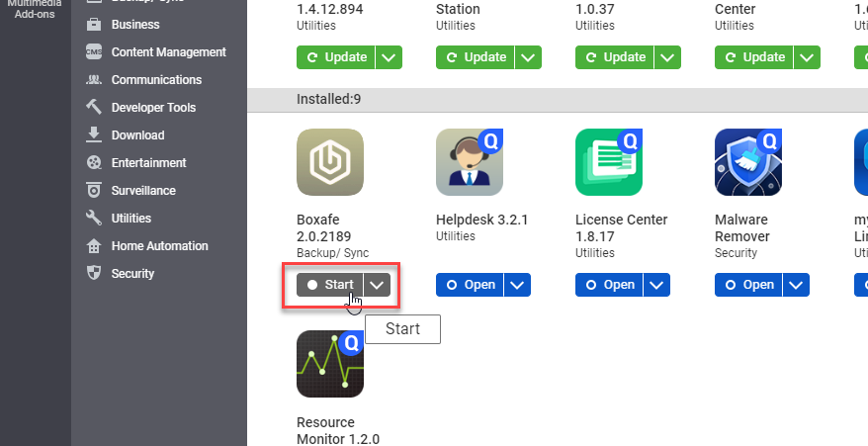Expand the dropdown arrow next to Boxafe Start

378,285
